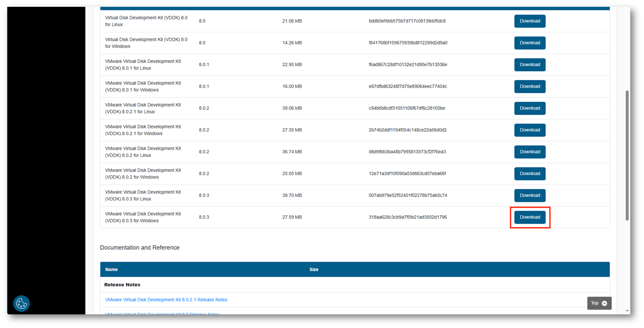The image size is (644, 328).
Task: Click the page's vertical scrollbar thumb
Action: point(627,155)
